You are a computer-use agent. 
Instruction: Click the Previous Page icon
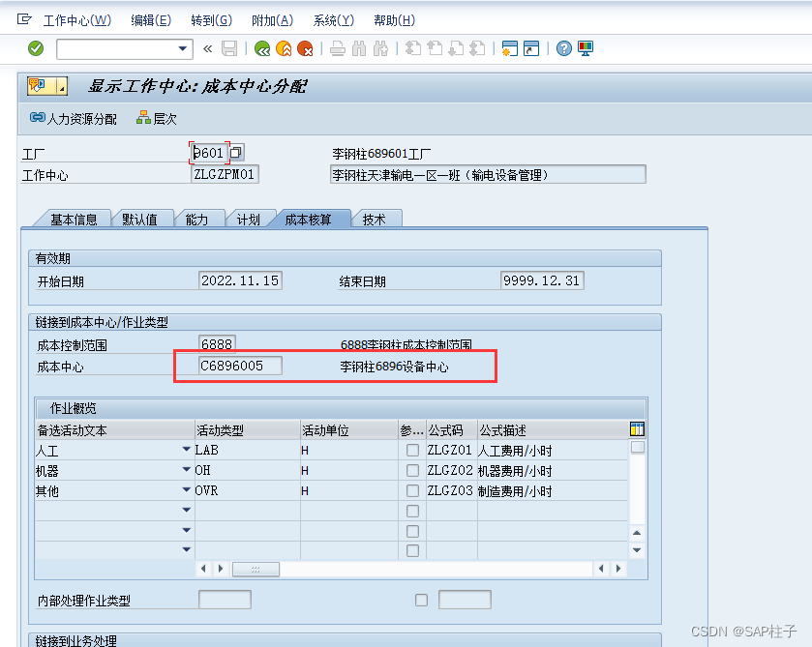coord(435,48)
